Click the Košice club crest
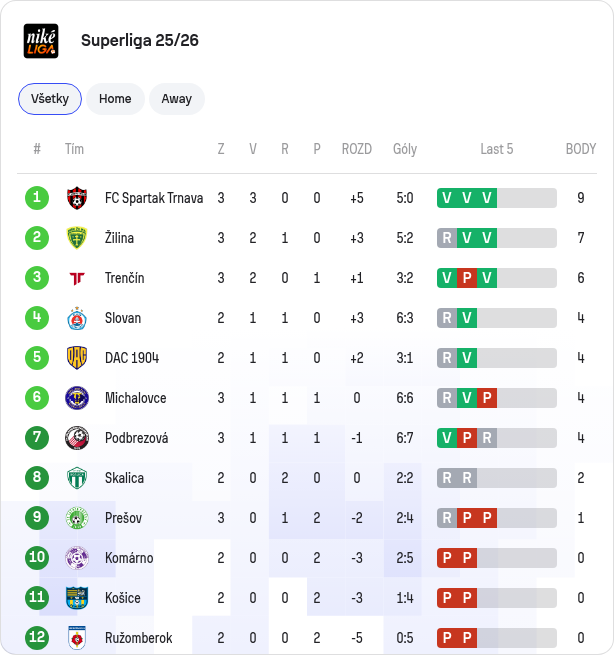 coord(77,598)
